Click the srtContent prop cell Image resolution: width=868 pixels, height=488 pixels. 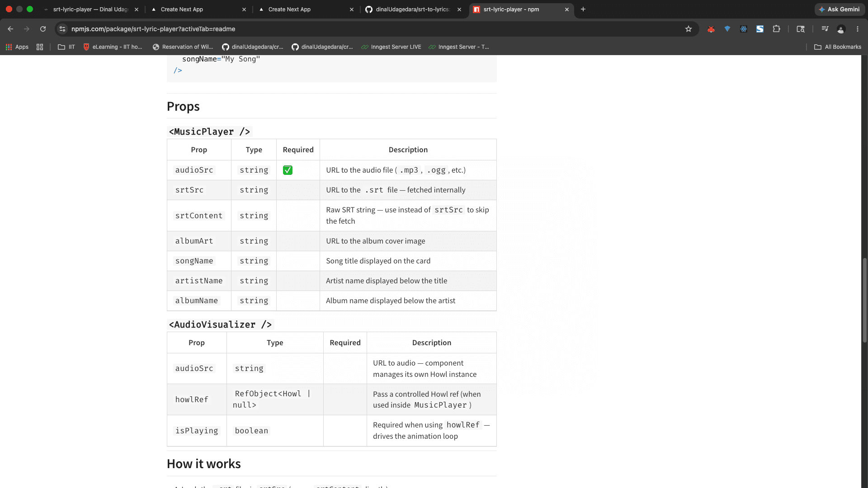[199, 216]
